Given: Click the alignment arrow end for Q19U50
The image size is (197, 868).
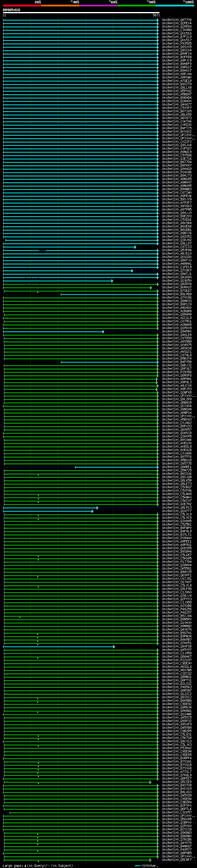Looking at the screenshot, I should click(112, 281).
